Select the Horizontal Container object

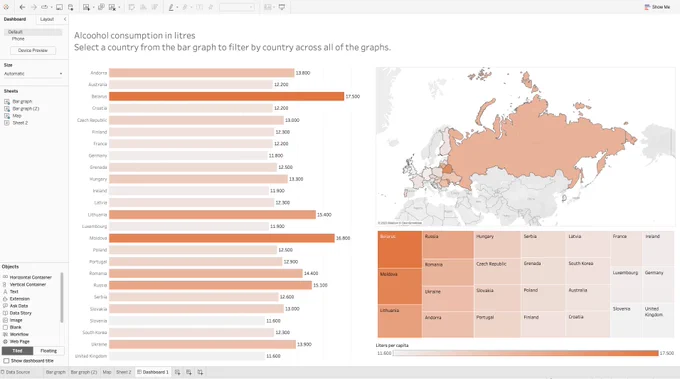point(27,277)
